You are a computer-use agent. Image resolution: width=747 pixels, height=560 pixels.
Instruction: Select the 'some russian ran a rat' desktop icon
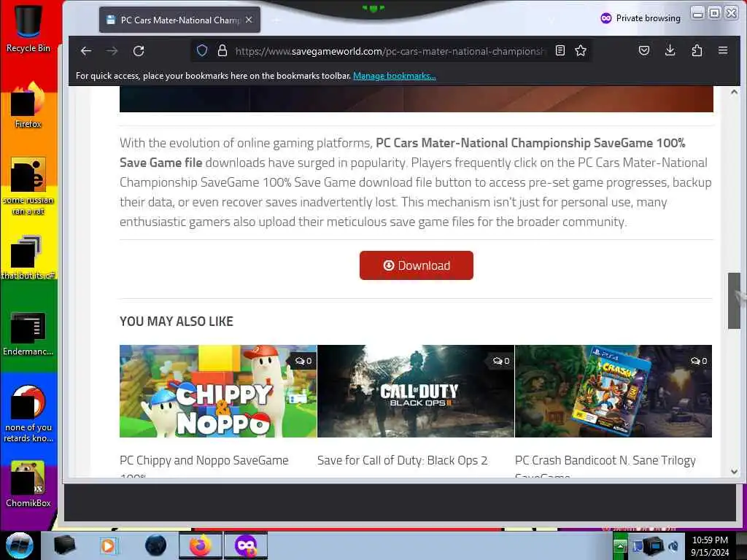tap(28, 186)
